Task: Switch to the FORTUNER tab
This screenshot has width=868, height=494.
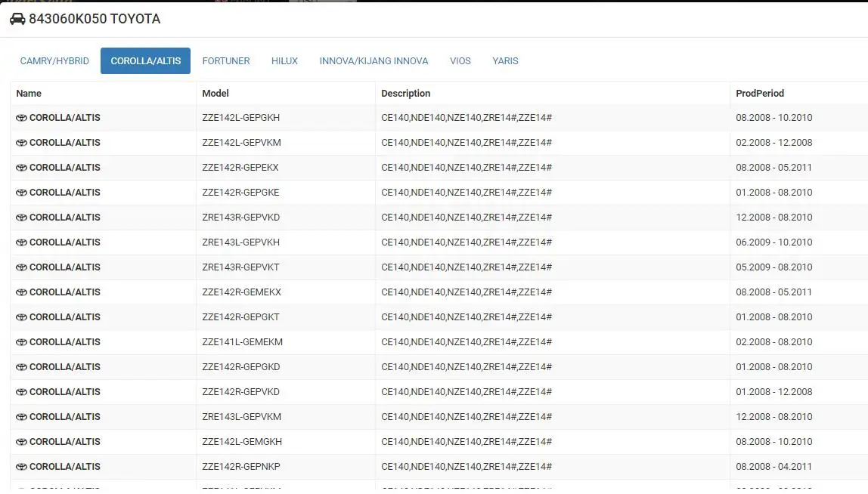Action: (226, 61)
